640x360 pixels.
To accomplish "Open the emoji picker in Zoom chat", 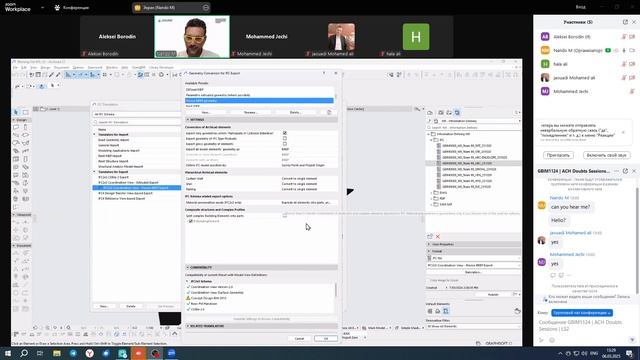I will pyautogui.click(x=552, y=340).
